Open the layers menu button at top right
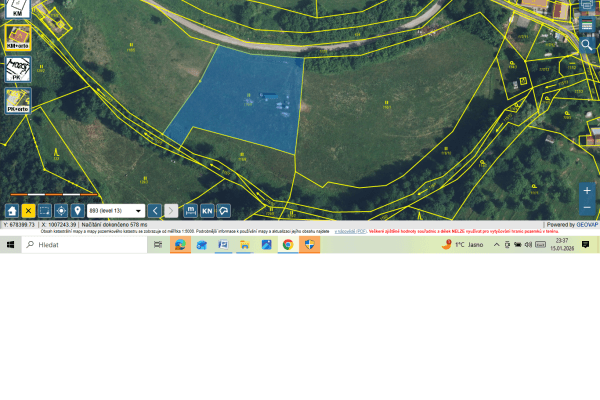 pyautogui.click(x=587, y=25)
